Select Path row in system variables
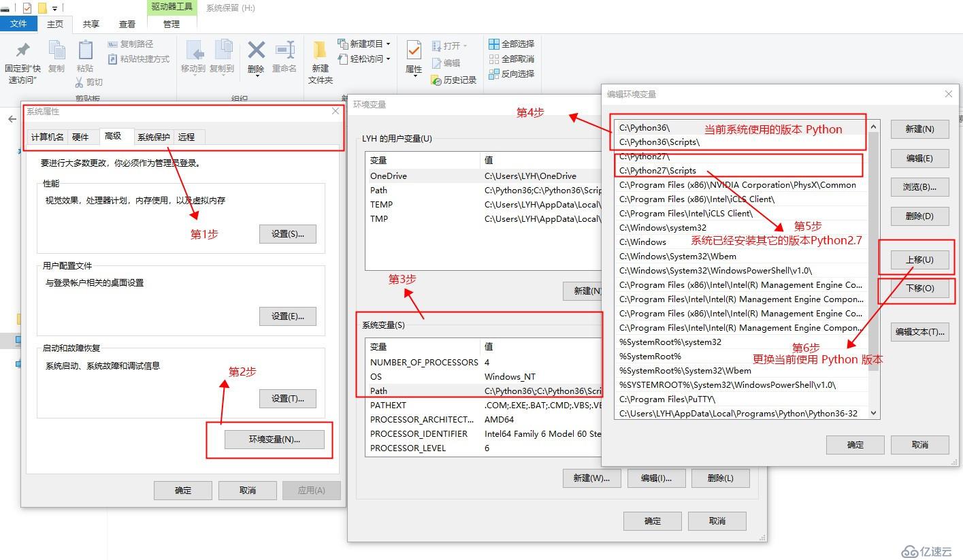Image resolution: width=963 pixels, height=560 pixels. click(x=484, y=391)
